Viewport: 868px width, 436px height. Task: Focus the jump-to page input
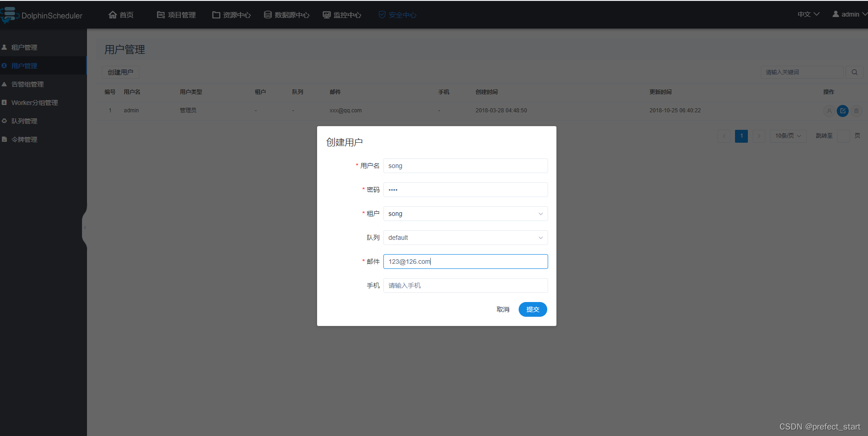tap(844, 136)
